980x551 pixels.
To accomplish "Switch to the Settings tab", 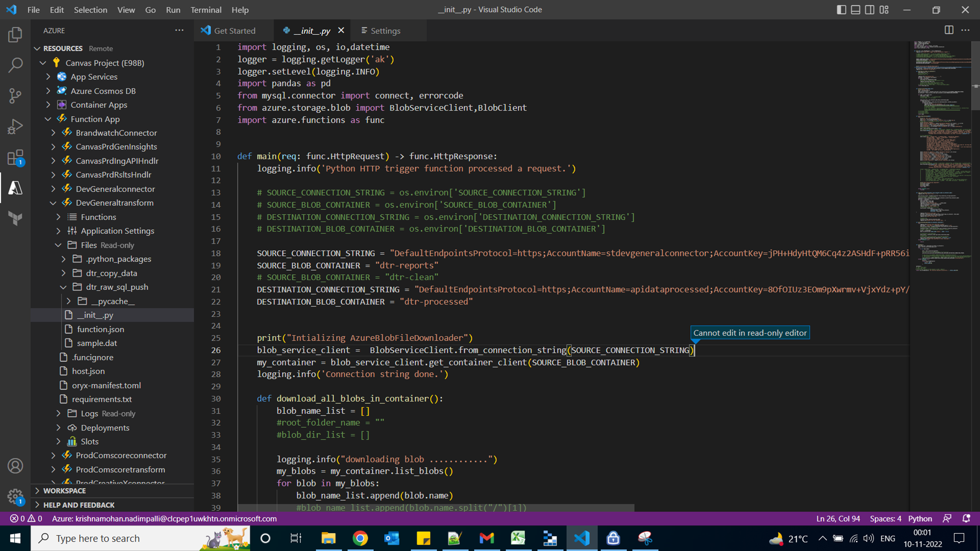I will tap(388, 31).
